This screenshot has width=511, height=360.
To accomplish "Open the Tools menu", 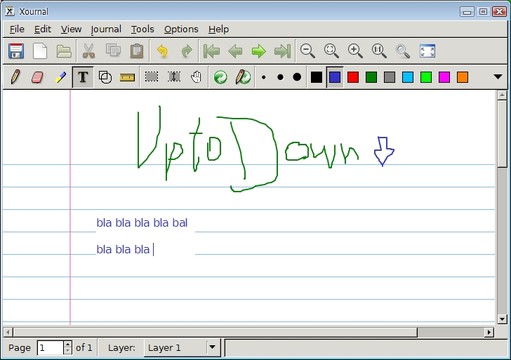I will 142,29.
